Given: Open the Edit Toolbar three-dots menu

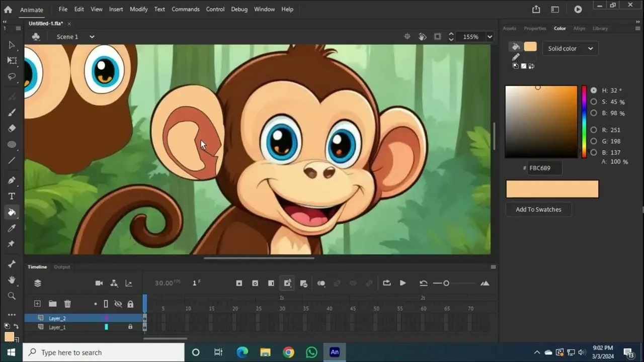Looking at the screenshot, I should point(12,315).
